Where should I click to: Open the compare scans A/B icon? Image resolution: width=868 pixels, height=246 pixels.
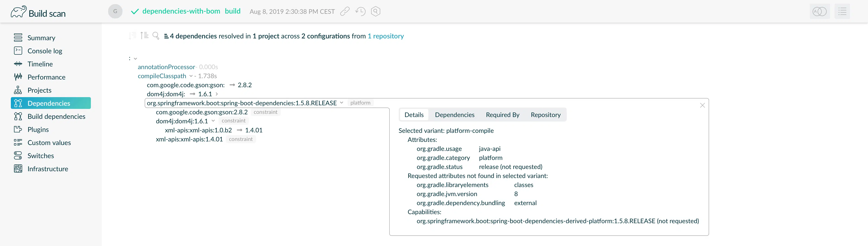[819, 12]
